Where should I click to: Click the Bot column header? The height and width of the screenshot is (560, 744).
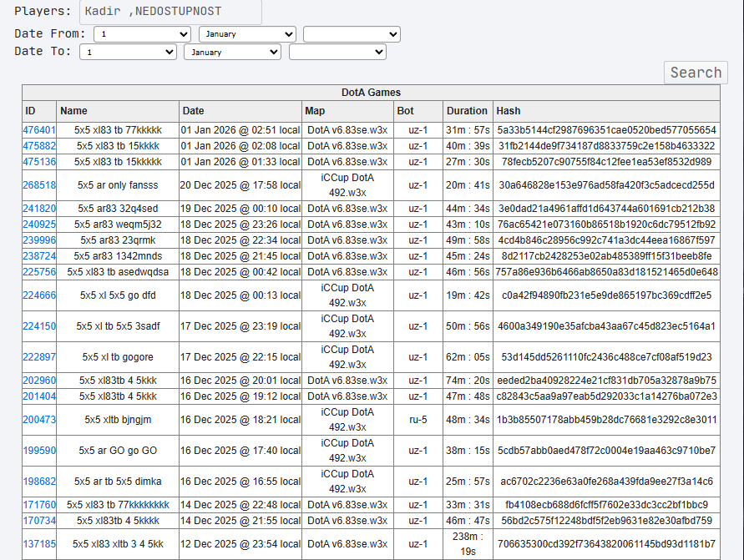418,111
